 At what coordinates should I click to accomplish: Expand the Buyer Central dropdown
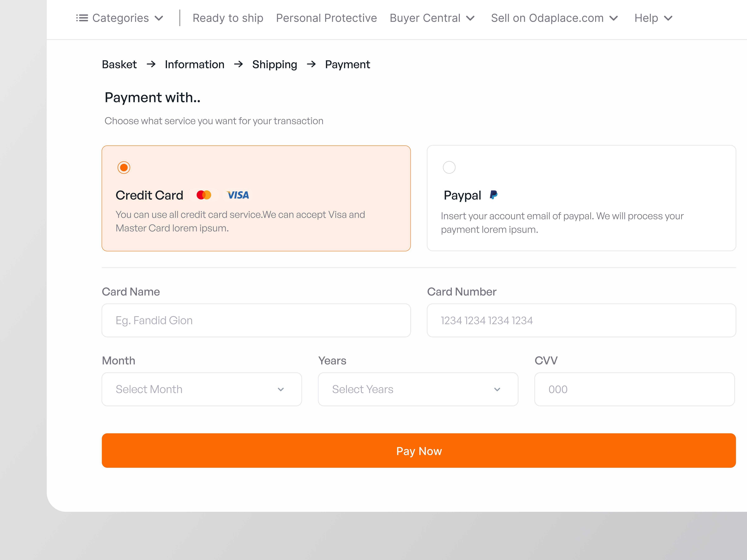pyautogui.click(x=433, y=18)
